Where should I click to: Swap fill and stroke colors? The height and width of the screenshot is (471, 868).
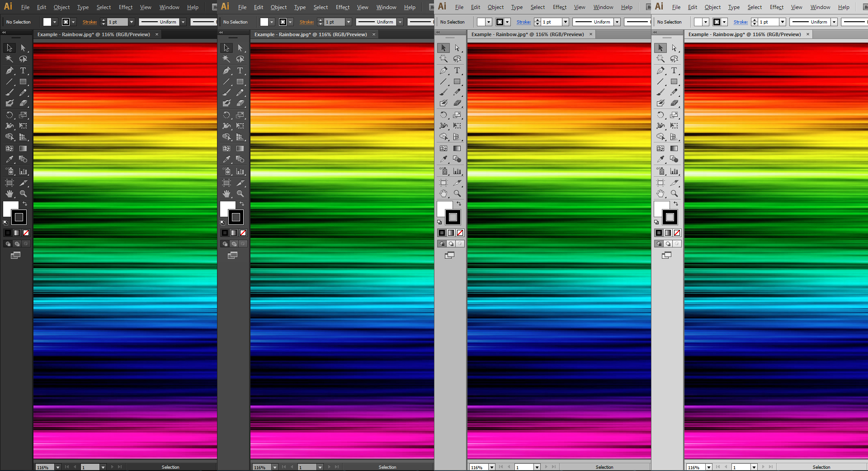[x=26, y=204]
